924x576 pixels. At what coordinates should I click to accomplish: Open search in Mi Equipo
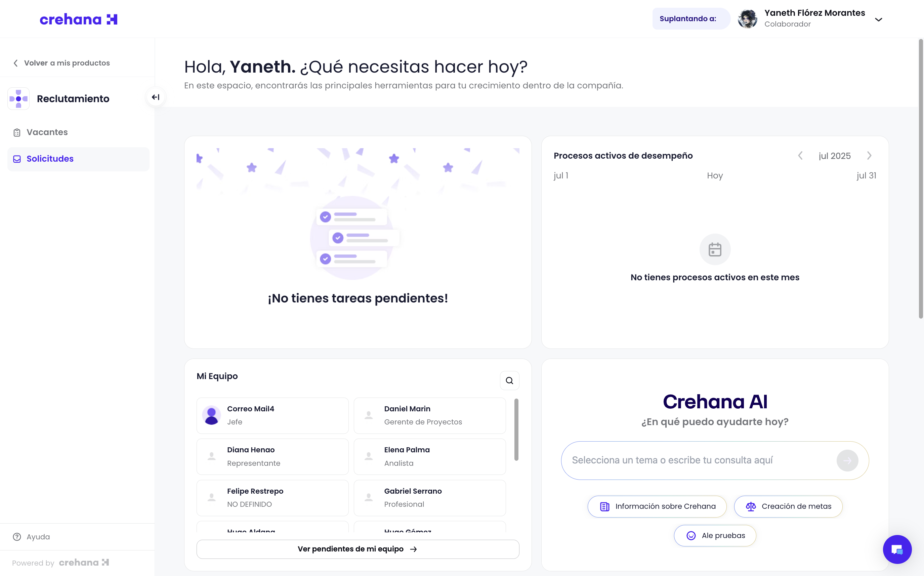tap(509, 380)
